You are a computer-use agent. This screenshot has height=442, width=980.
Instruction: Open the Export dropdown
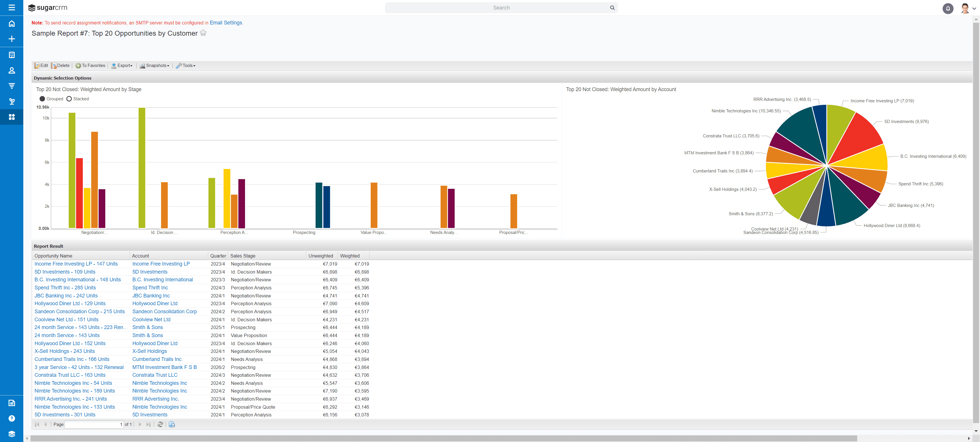click(x=122, y=65)
